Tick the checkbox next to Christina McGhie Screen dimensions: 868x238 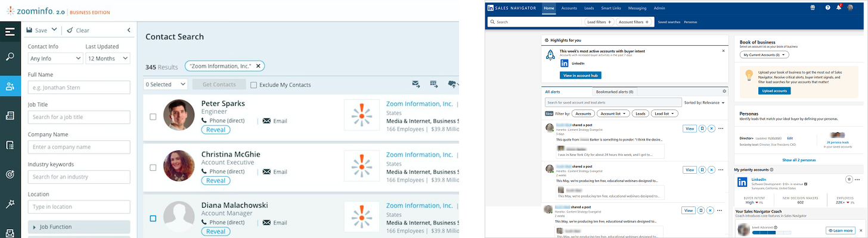coord(153,168)
